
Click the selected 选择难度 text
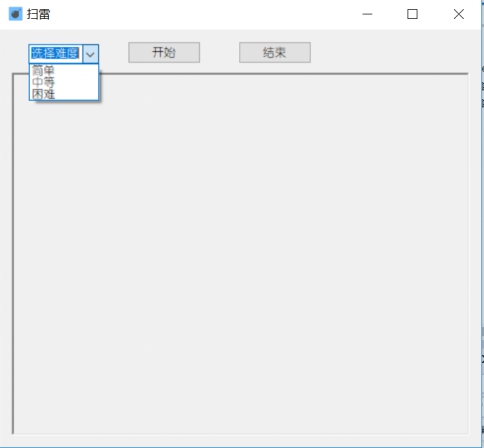pos(55,53)
